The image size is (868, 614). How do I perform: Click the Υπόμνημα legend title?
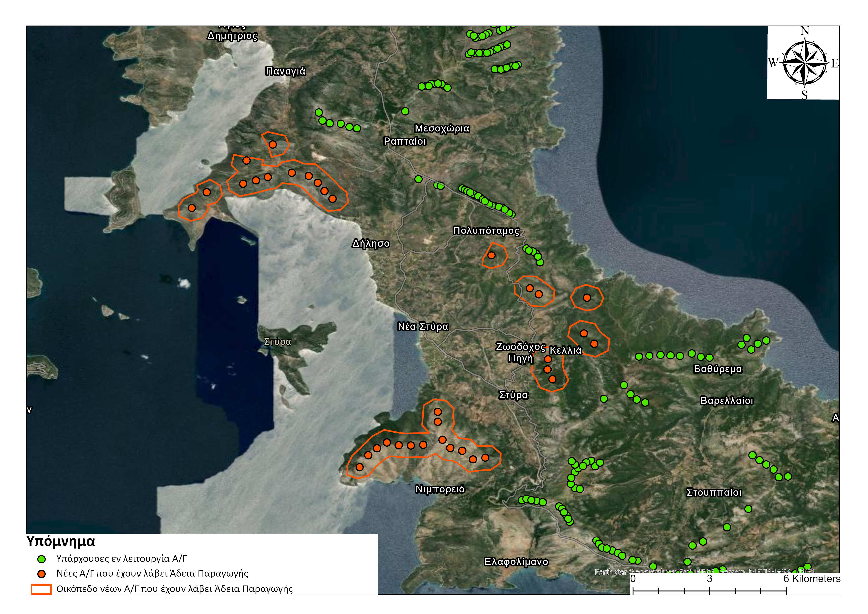coord(61,541)
